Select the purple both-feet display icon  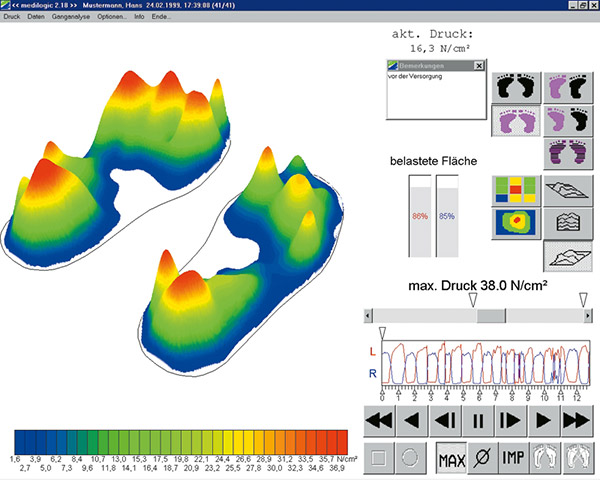click(516, 121)
